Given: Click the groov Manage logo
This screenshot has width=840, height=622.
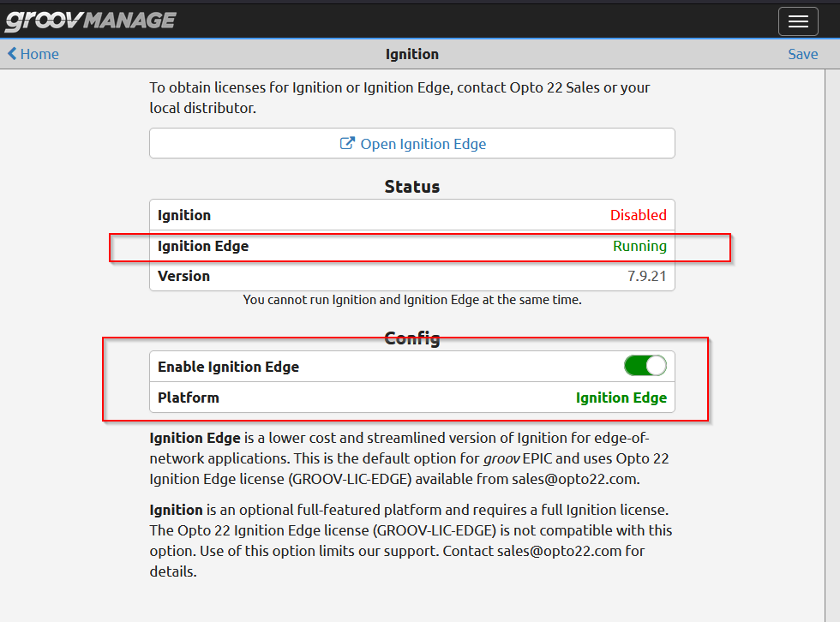Looking at the screenshot, I should 91,21.
